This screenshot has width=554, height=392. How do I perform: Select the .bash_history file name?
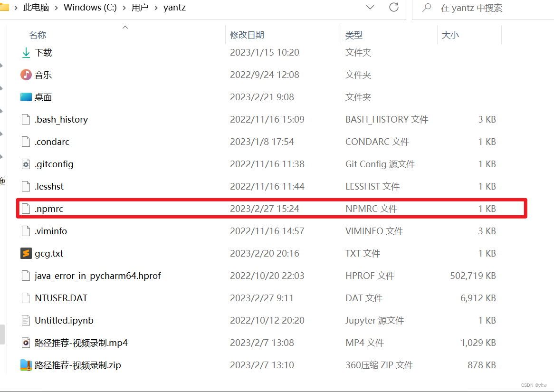(61, 119)
